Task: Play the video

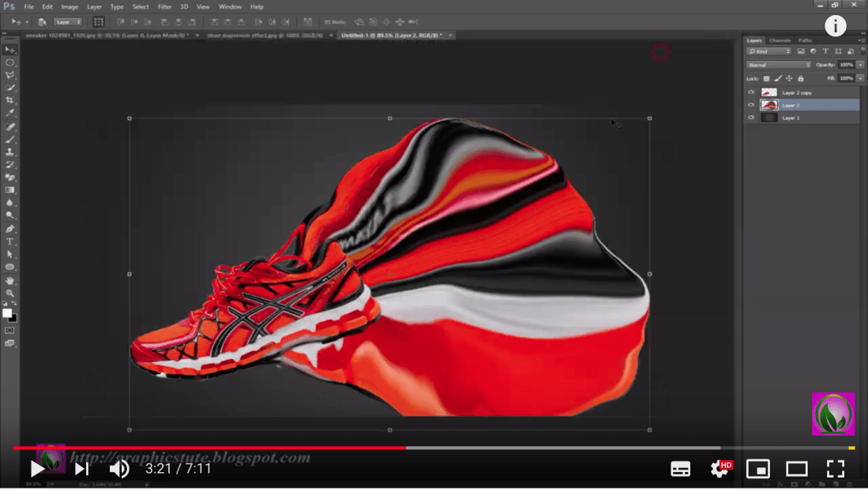Action: pos(37,469)
